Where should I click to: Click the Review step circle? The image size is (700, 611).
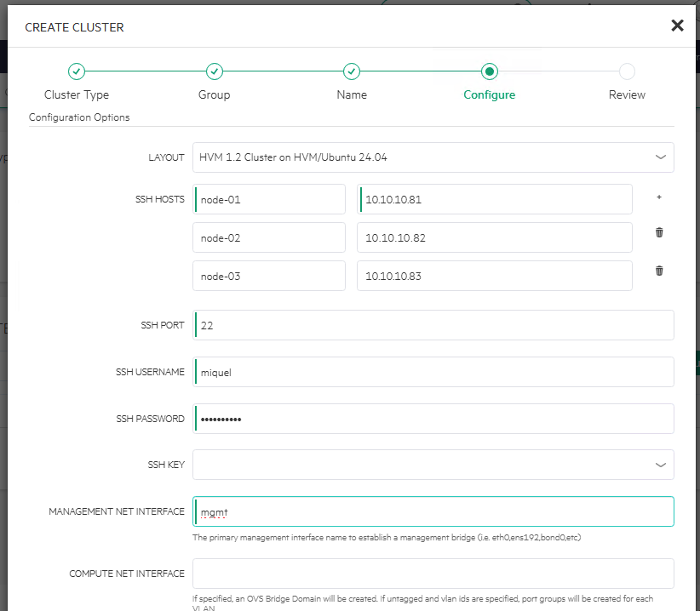click(627, 71)
